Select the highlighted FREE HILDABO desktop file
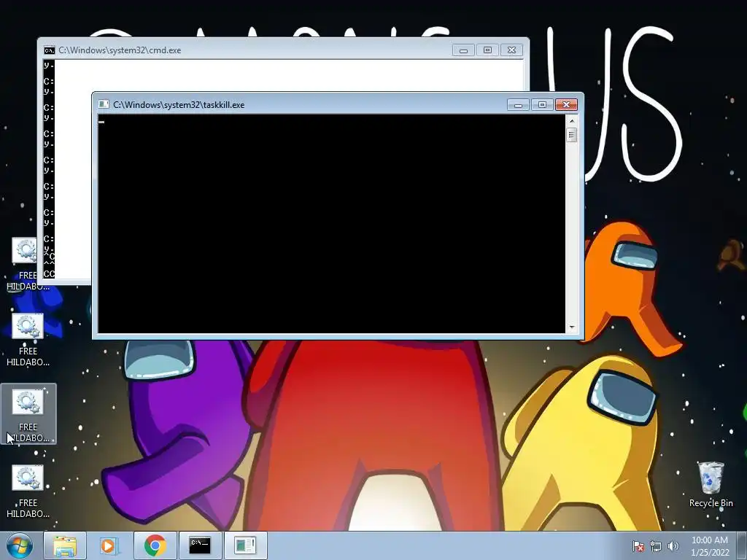 [28, 414]
